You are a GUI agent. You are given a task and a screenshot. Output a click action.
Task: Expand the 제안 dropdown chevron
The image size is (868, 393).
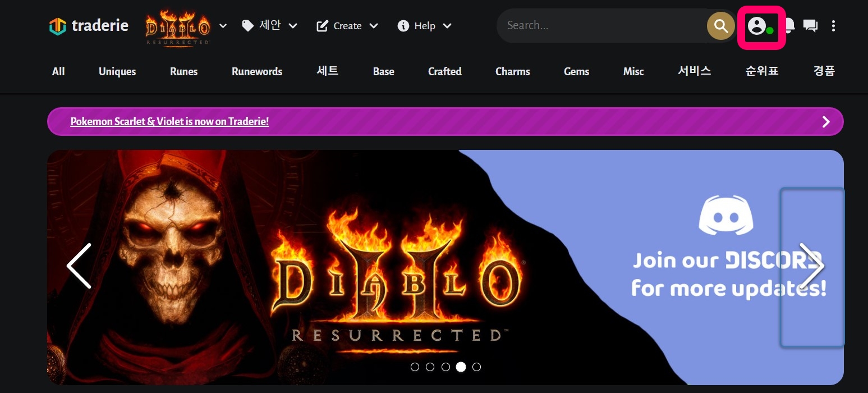click(x=293, y=26)
